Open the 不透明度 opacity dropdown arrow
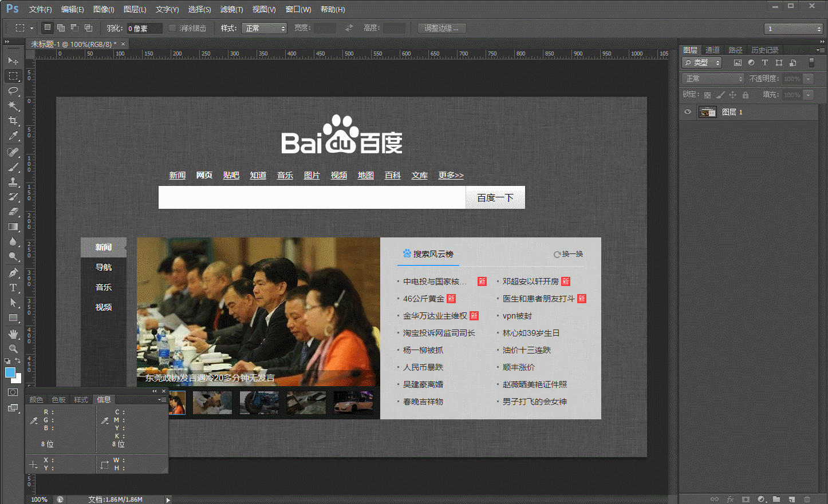This screenshot has width=828, height=504. tap(809, 79)
